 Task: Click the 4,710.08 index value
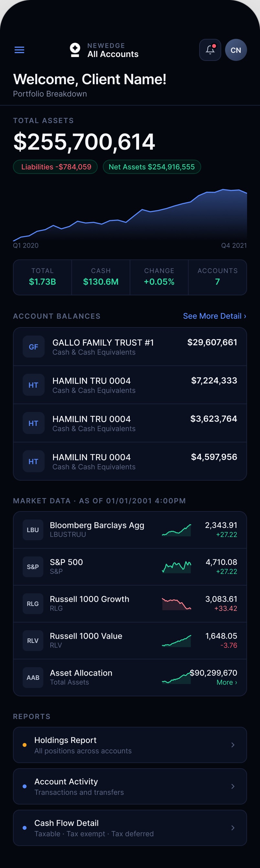pos(221,562)
